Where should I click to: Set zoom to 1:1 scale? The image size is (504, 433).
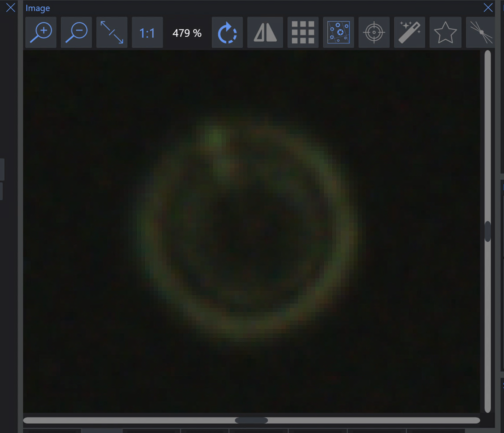coord(147,32)
